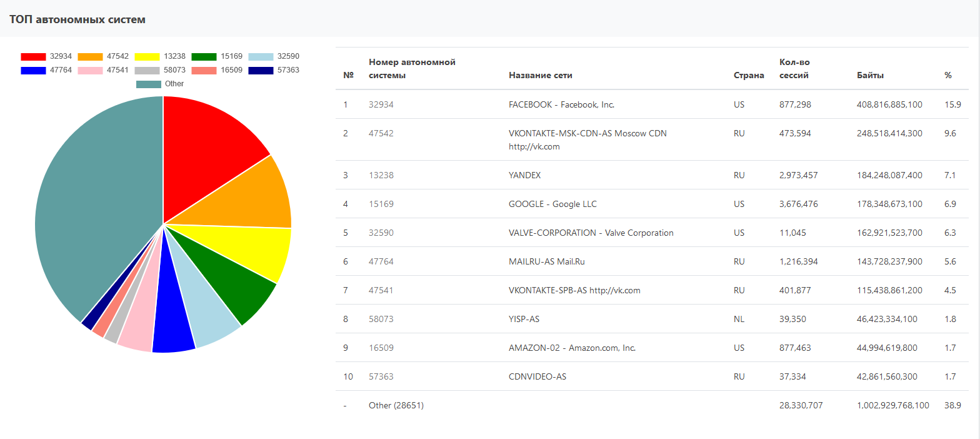
Task: Toggle the orange 47542 legend swatch
Action: pyautogui.click(x=90, y=57)
